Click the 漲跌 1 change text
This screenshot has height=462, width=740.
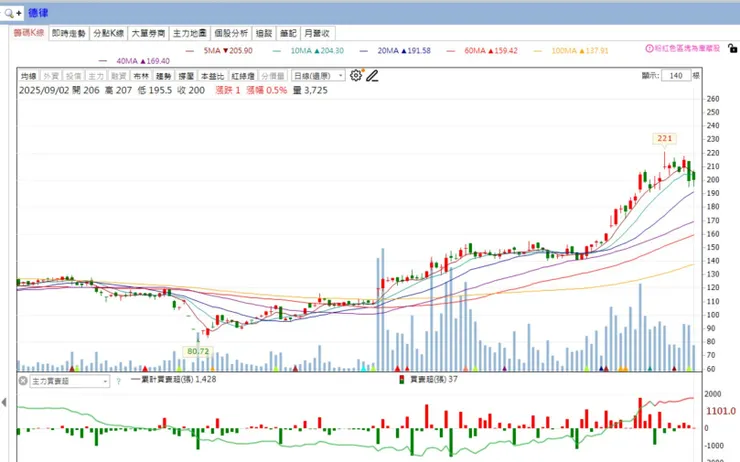pos(228,90)
